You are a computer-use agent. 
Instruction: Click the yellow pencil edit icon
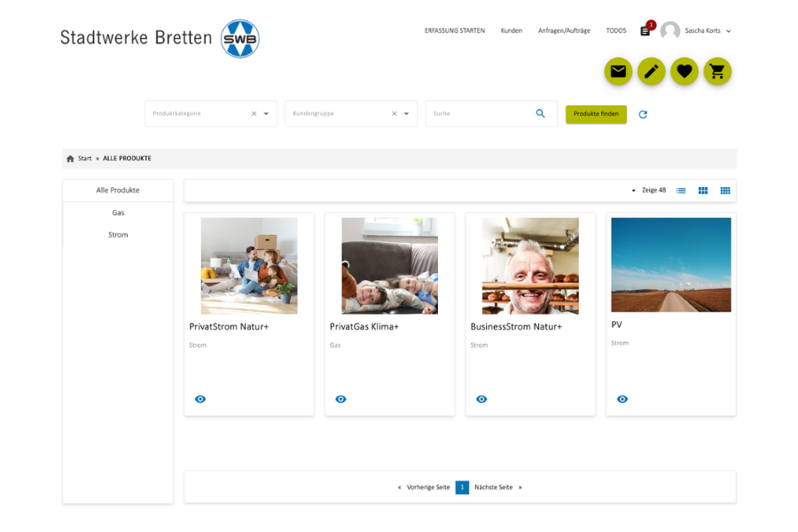pos(651,71)
